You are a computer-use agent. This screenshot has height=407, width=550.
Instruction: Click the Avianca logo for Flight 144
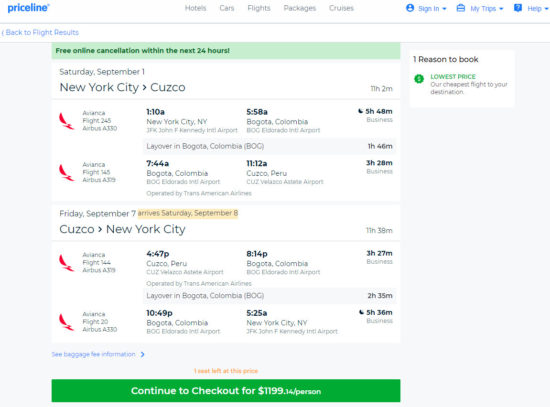point(66,263)
